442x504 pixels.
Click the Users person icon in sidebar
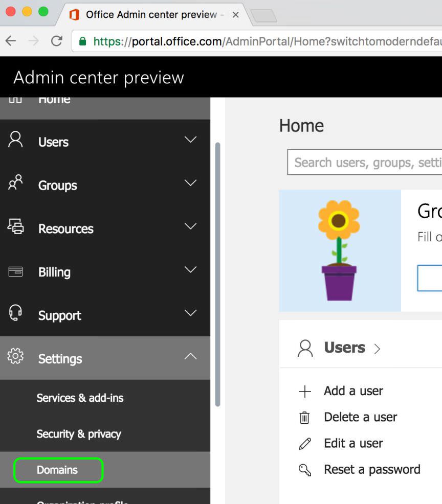coord(15,139)
